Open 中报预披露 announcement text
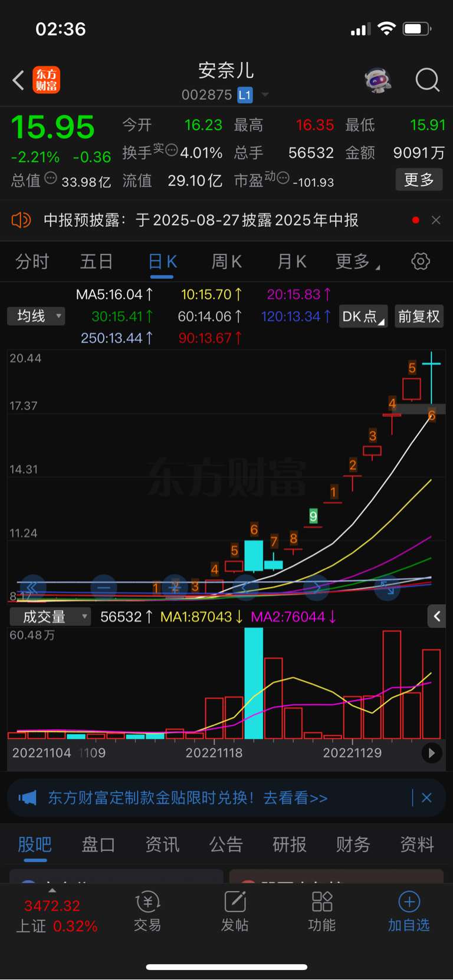Image resolution: width=453 pixels, height=980 pixels. [x=201, y=220]
